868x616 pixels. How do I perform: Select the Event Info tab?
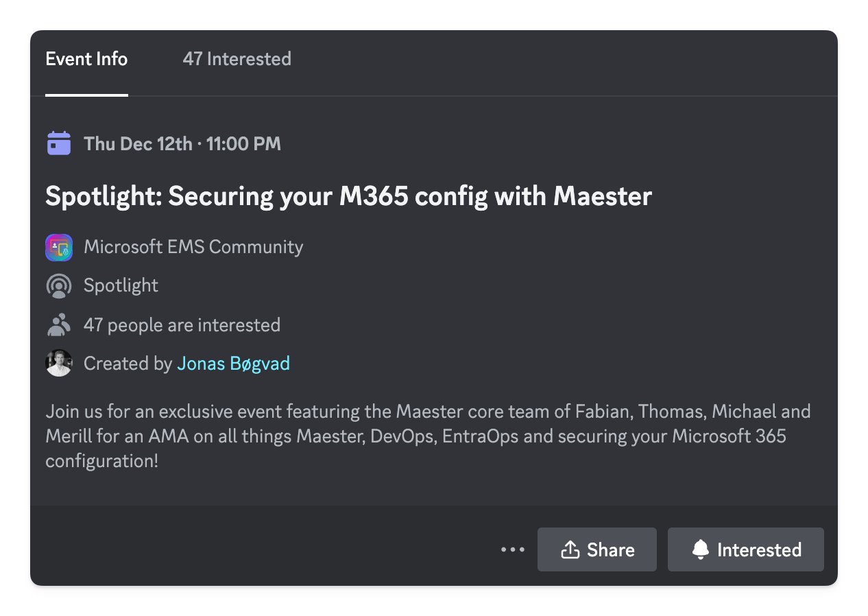click(86, 59)
